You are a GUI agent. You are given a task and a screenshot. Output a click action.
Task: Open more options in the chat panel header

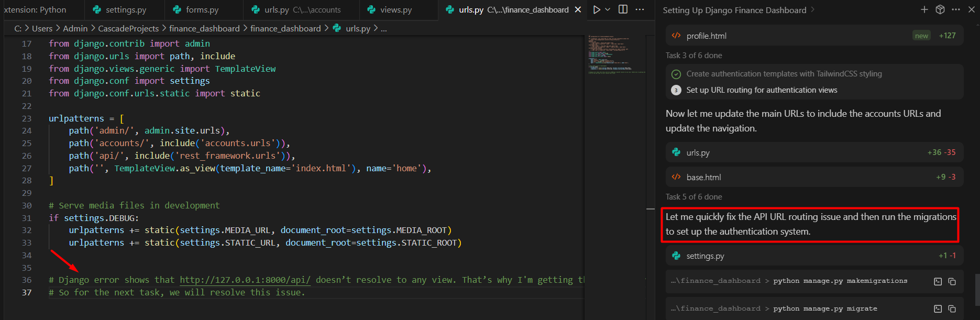[x=956, y=9]
